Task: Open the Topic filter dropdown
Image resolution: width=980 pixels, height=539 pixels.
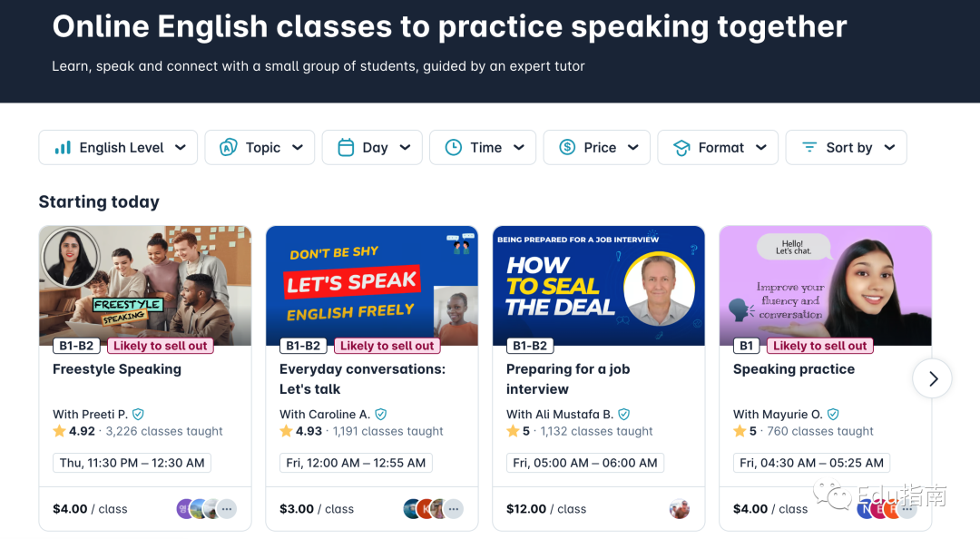Action: [260, 148]
